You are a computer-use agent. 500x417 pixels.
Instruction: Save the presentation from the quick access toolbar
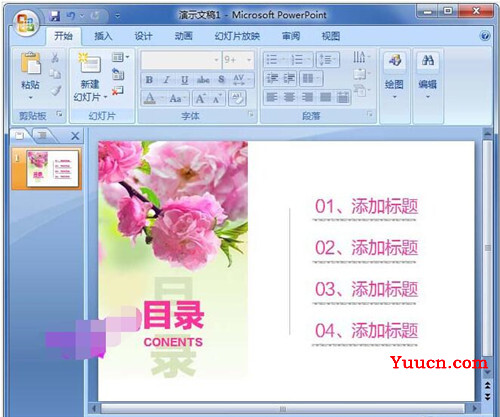55,16
